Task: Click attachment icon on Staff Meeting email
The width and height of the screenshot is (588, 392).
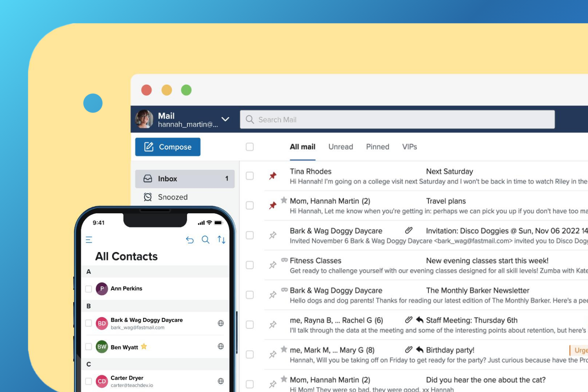Action: tap(408, 319)
